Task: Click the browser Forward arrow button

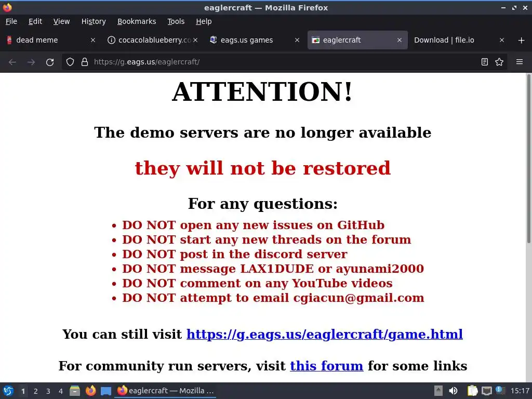Action: (31, 62)
